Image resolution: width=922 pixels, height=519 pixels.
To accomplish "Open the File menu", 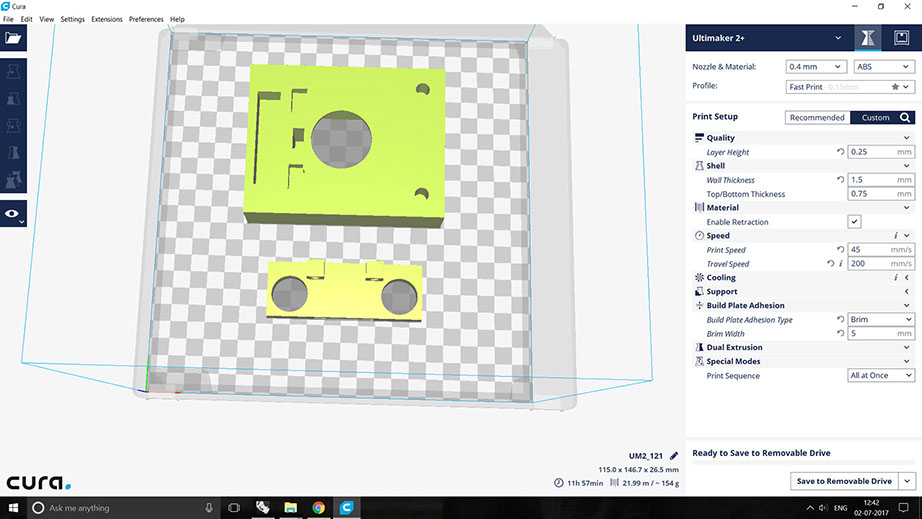I will [x=8, y=19].
